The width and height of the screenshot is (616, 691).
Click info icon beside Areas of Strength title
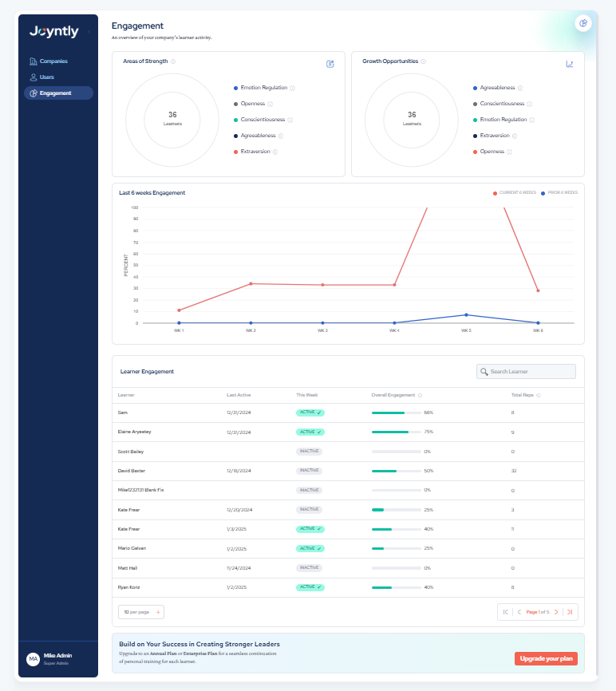(173, 61)
